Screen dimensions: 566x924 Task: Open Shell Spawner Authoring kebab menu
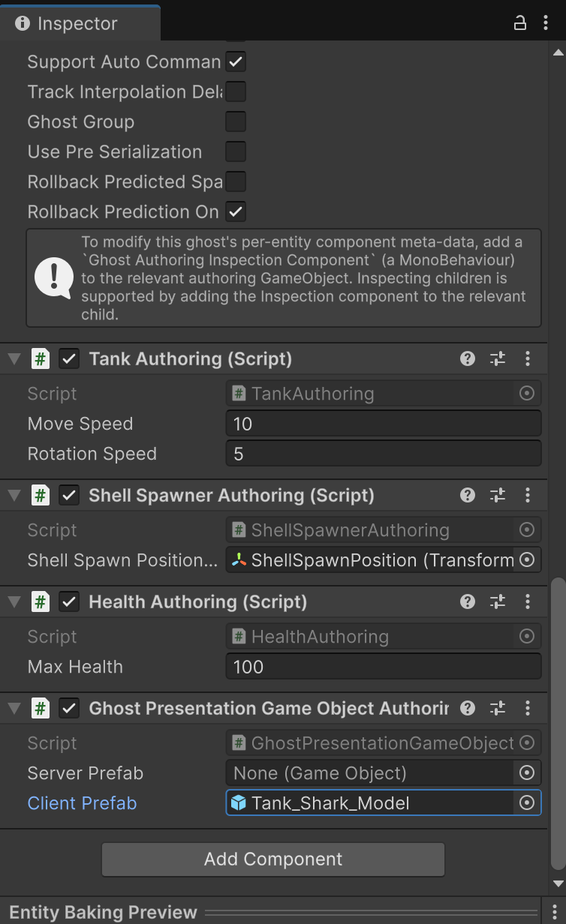coord(528,495)
